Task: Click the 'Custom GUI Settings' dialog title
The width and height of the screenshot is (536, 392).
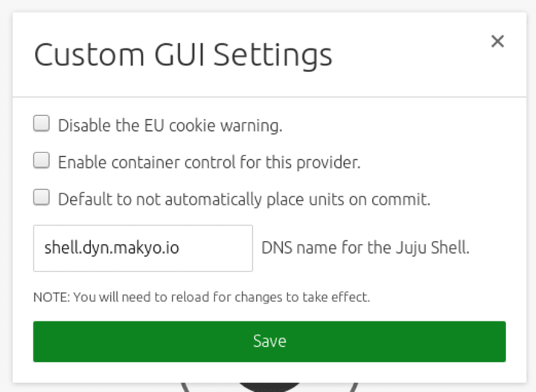Action: click(x=183, y=56)
